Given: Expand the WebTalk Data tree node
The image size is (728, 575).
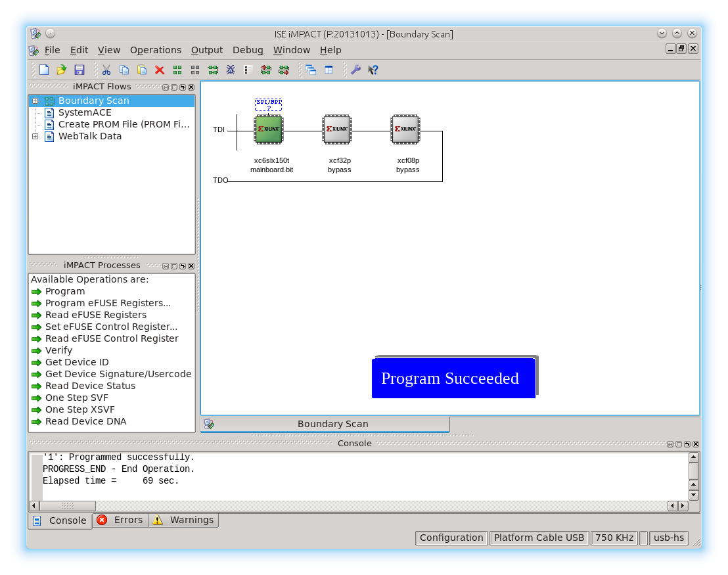Looking at the screenshot, I should click(35, 136).
